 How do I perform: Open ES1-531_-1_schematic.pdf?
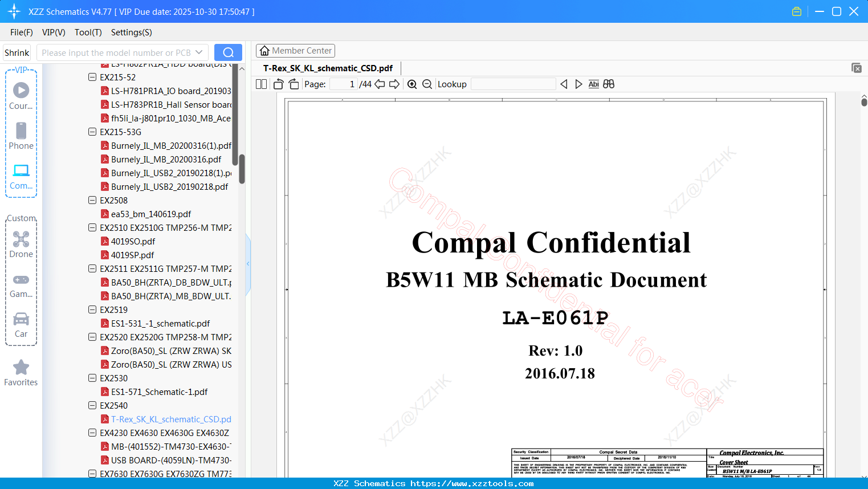pos(156,323)
